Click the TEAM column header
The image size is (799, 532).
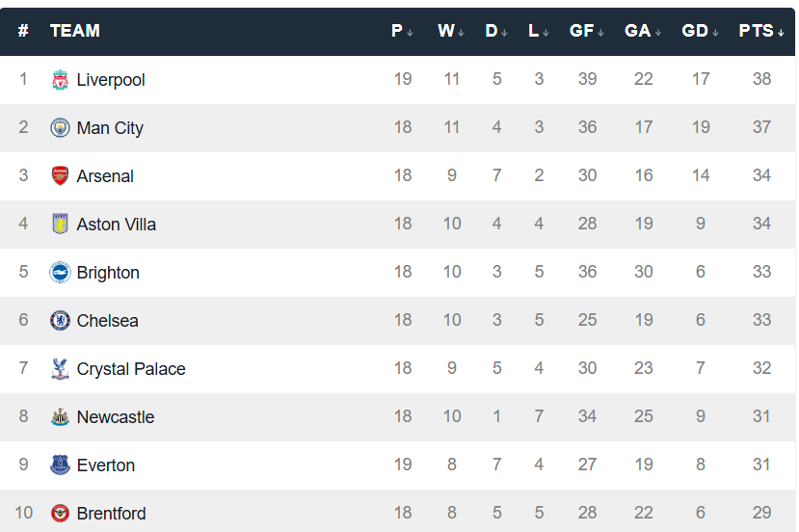75,31
